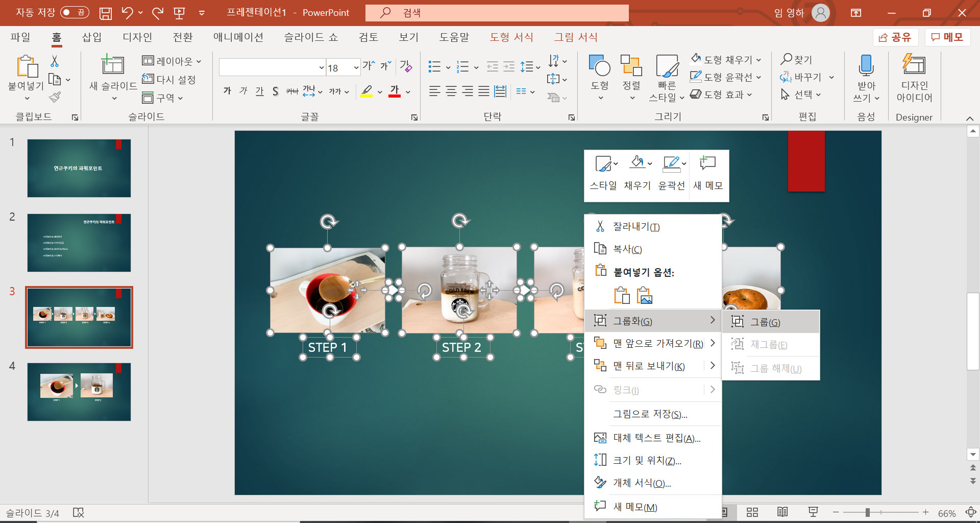The width and height of the screenshot is (980, 523).
Task: Select slide 4 thumbnail
Action: tap(79, 392)
